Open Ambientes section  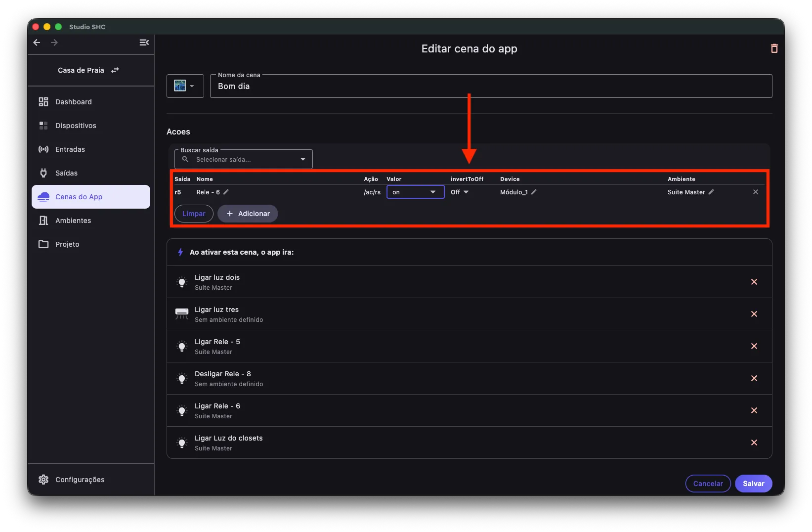point(91,221)
